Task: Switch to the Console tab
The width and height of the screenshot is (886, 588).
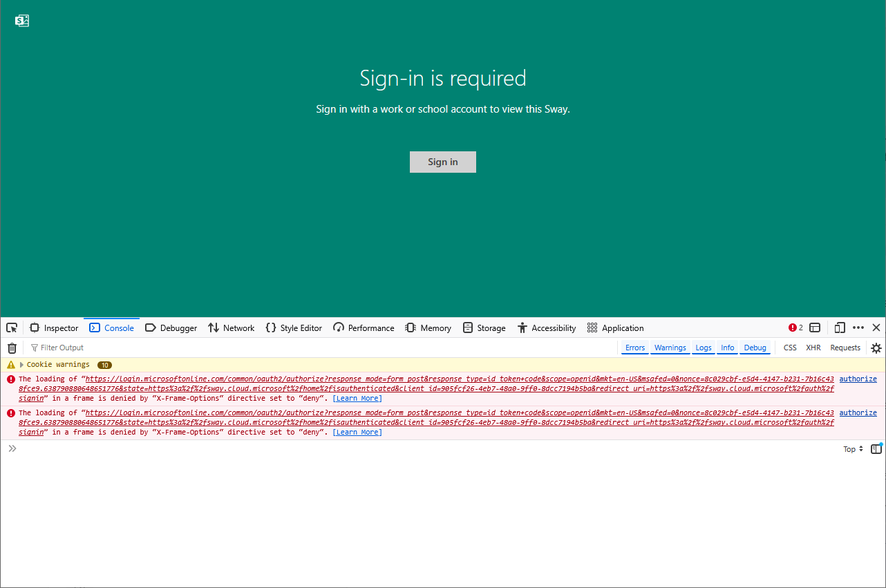Action: (x=112, y=328)
